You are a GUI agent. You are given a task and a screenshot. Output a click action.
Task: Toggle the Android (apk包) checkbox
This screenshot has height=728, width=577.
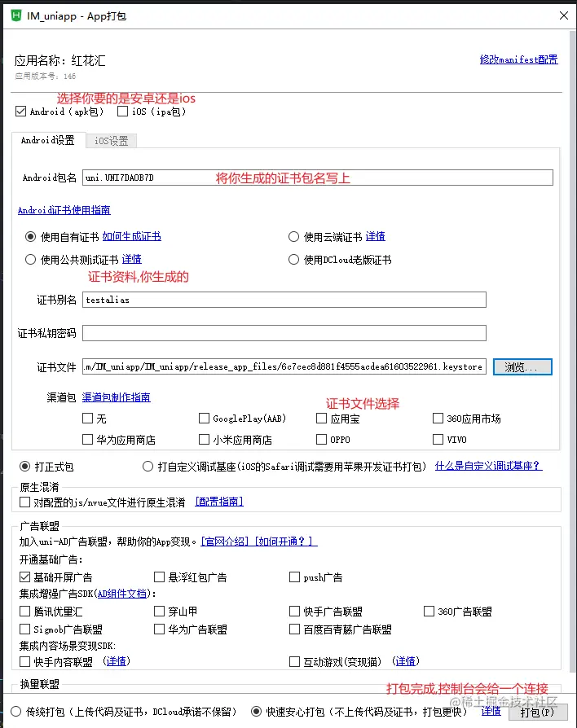click(20, 112)
